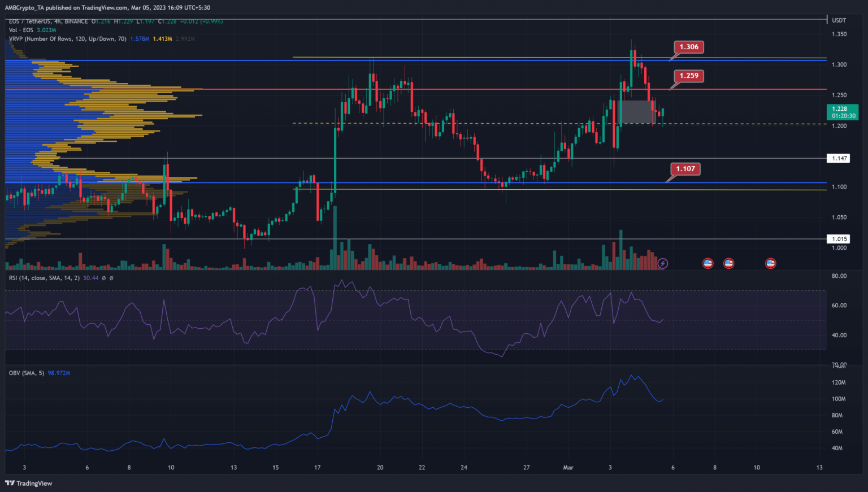Open the EOS / TetherUS symbol legend
868x492 pixels.
48,21
